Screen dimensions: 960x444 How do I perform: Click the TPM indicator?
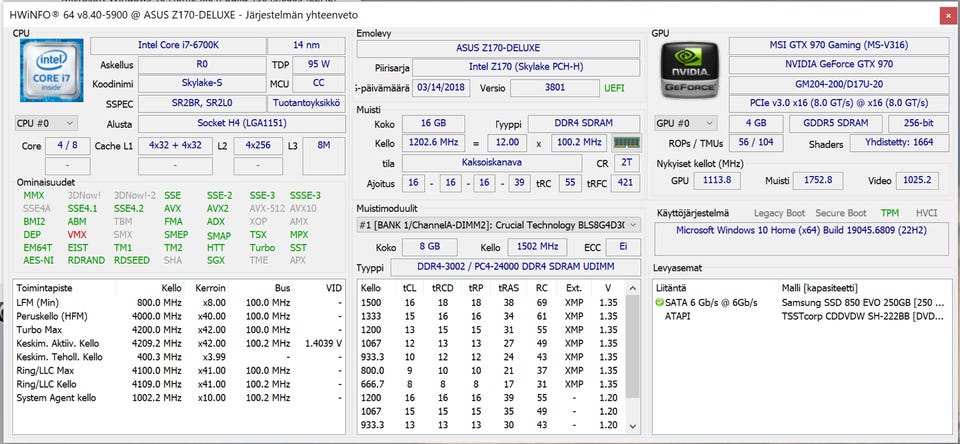[x=890, y=213]
